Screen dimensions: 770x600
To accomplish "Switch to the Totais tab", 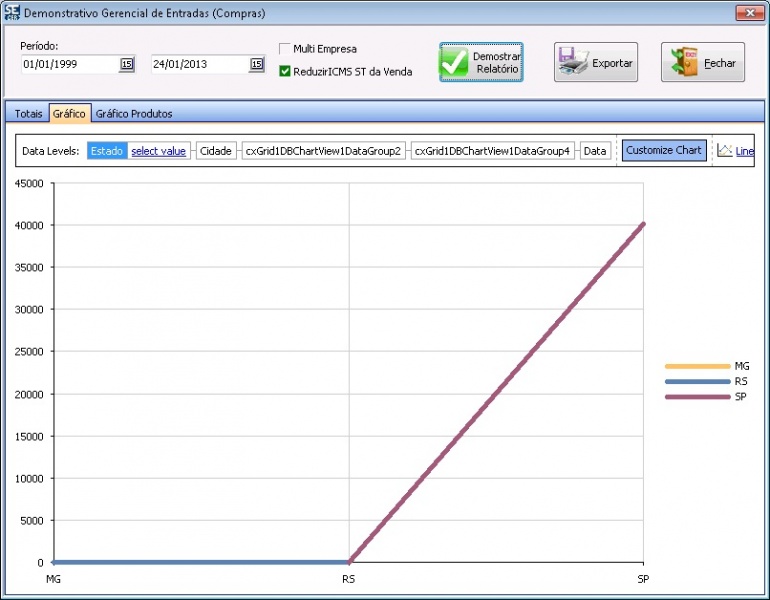I will 28,114.
